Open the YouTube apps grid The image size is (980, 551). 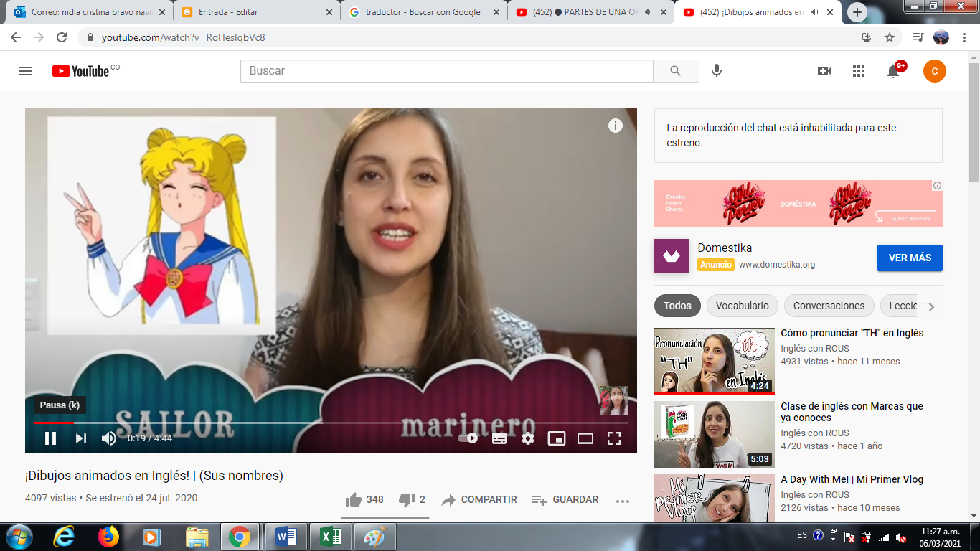[859, 71]
